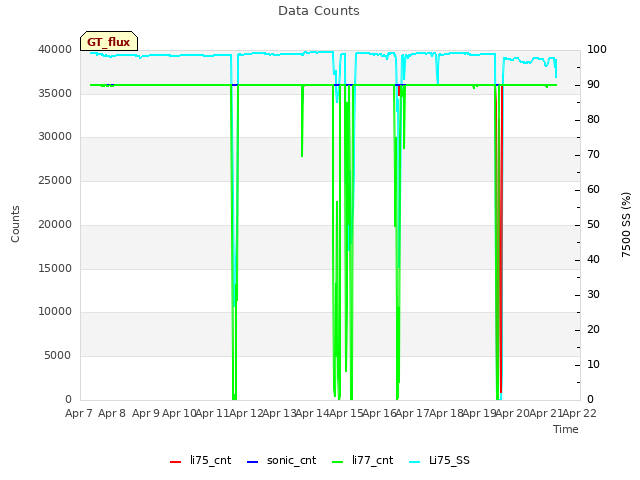Click the 35000 counts axis value
Image resolution: width=640 pixels, height=480 pixels.
coord(55,93)
